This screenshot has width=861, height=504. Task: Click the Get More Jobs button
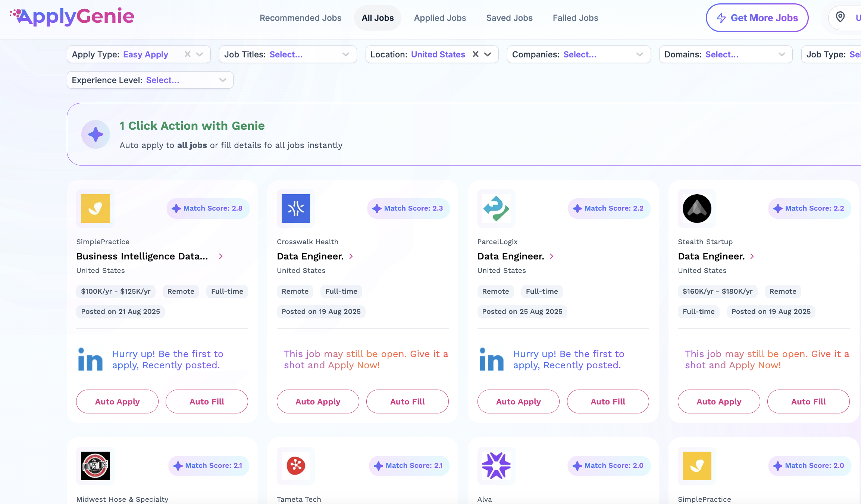coord(757,18)
